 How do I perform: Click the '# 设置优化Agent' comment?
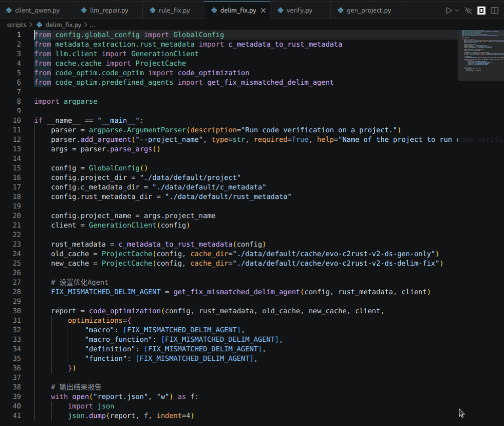click(79, 282)
